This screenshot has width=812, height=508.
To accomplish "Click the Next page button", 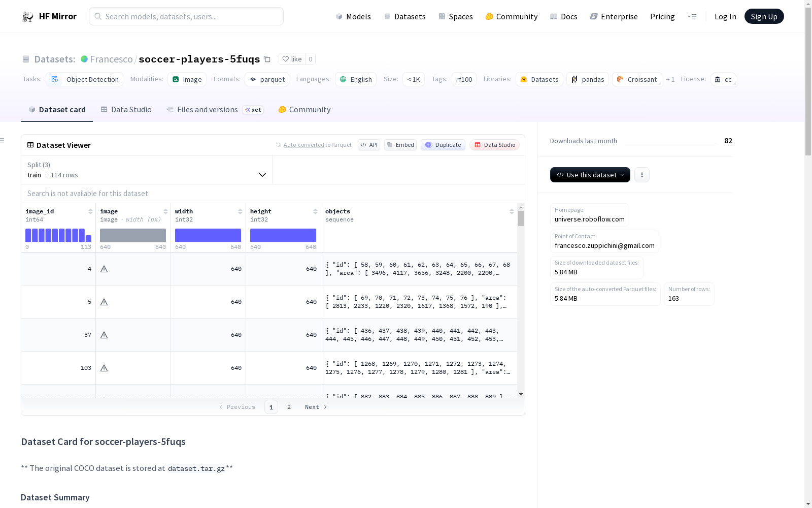I will (x=316, y=407).
